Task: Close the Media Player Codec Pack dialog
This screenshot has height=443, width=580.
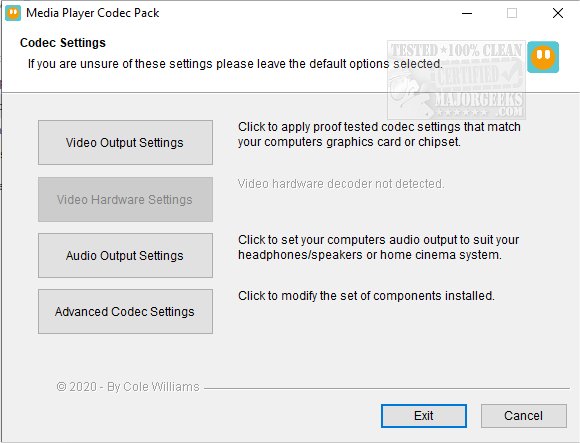Action: pos(558,13)
